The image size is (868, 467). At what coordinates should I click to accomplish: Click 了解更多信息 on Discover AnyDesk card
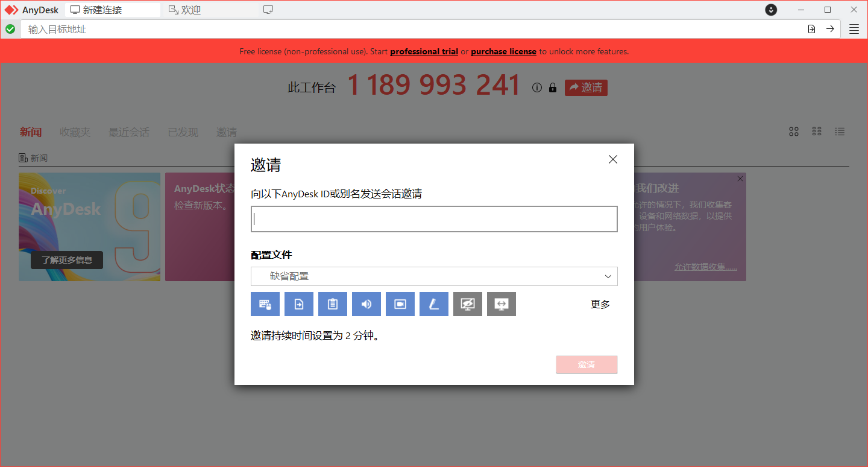(67, 260)
